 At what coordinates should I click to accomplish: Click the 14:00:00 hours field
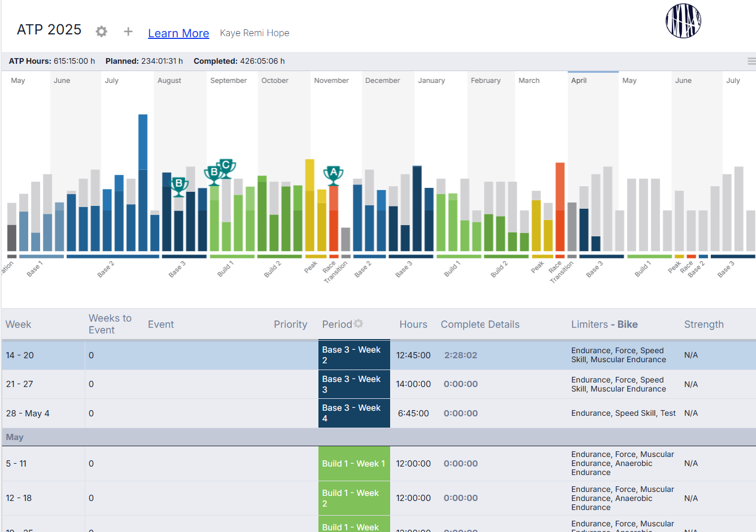[x=413, y=384]
